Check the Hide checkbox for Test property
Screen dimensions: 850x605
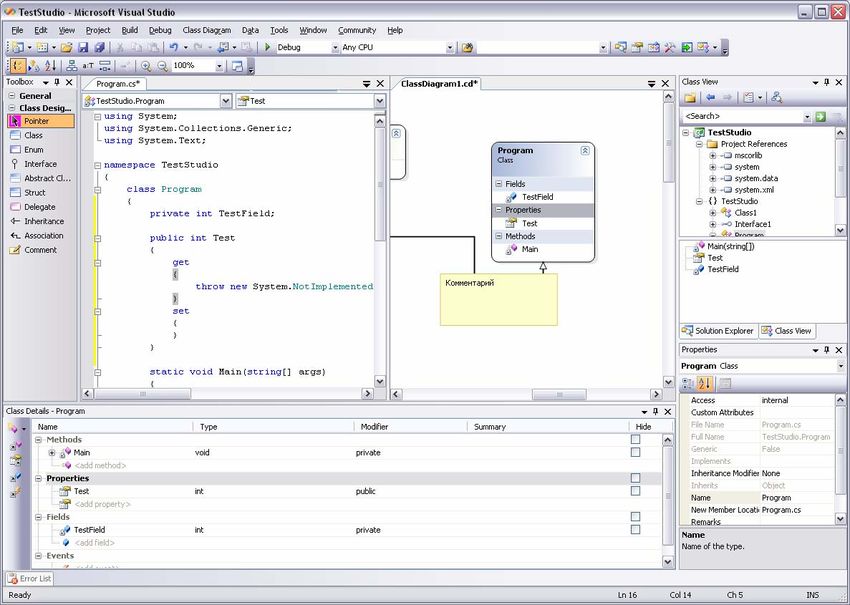[635, 492]
